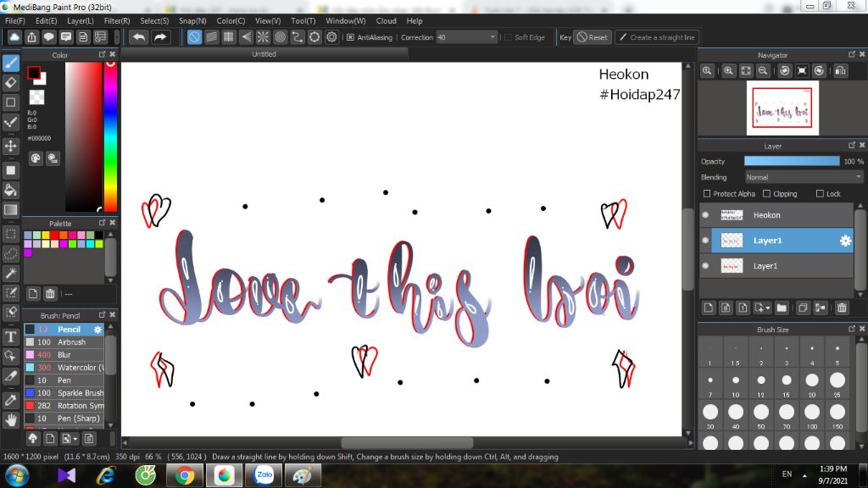Open Pencil brush settings gear
This screenshot has width=868, height=488.
tap(98, 330)
